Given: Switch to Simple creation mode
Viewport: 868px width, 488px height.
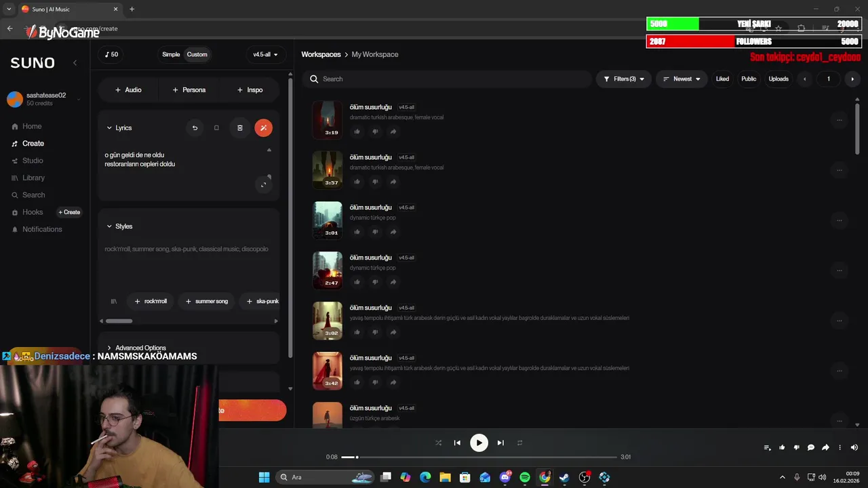Looking at the screenshot, I should coord(171,54).
